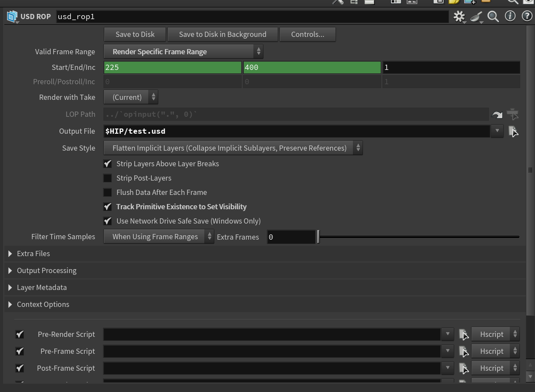Click the magnifier search parameters icon
Viewport: 535px width, 392px height.
tap(493, 16)
